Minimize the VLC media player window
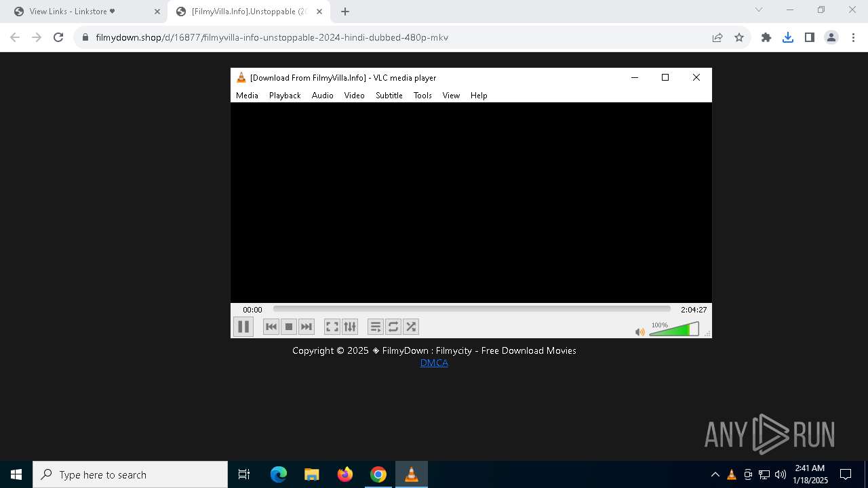The image size is (868, 488). click(x=635, y=77)
